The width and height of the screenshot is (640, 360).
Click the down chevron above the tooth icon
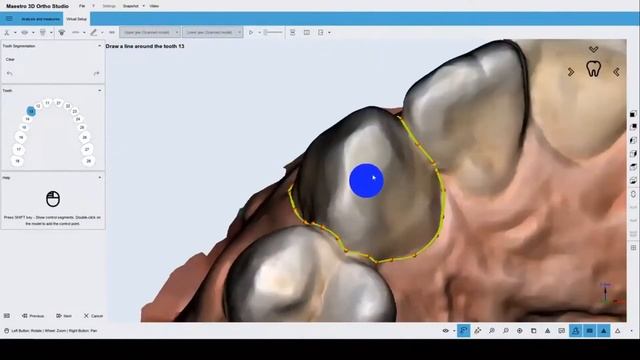tap(593, 49)
